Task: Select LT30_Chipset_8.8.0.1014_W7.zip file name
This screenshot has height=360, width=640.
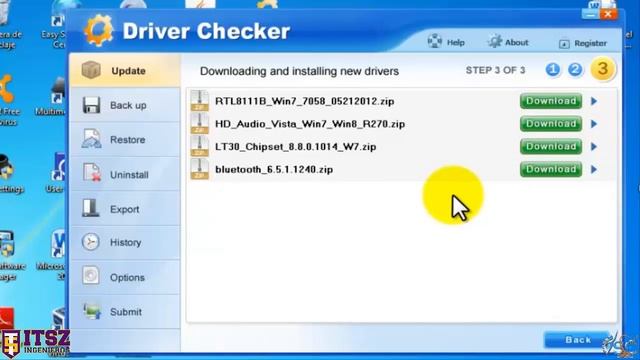Action: (x=296, y=147)
